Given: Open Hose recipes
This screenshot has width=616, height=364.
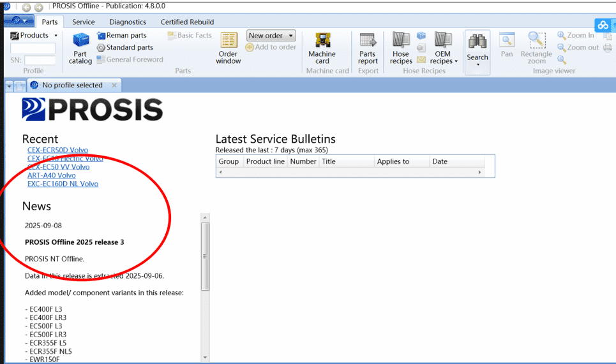Looking at the screenshot, I should (401, 48).
